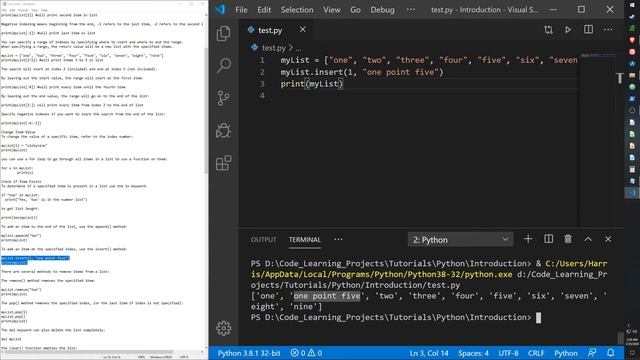Image resolution: width=640 pixels, height=360 pixels.
Task: Open the 2: Python terminal dropdown
Action: pos(460,240)
